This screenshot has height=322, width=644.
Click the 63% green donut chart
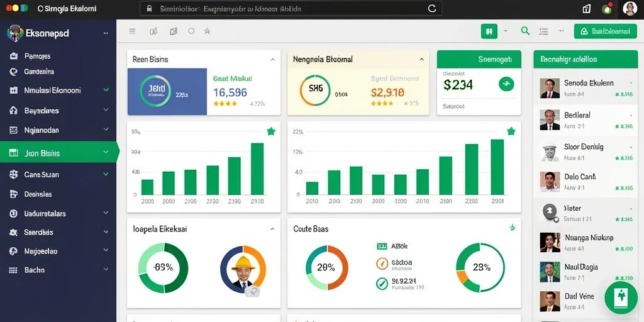tap(163, 268)
